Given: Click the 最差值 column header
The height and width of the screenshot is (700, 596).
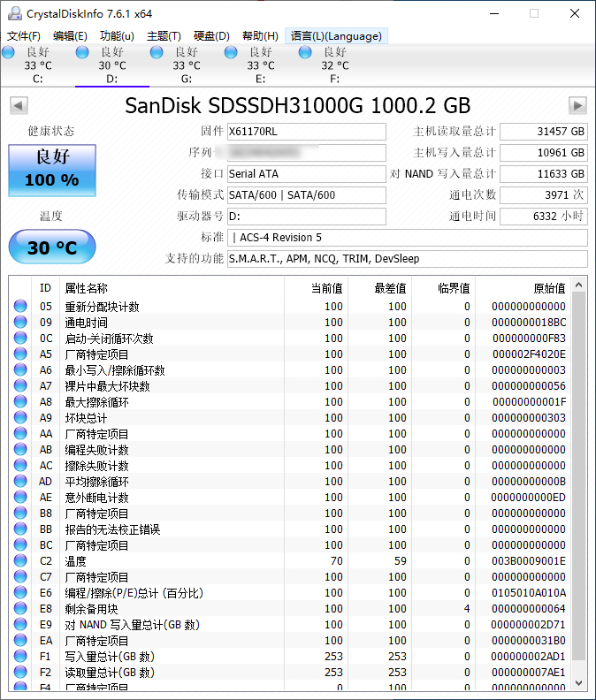Looking at the screenshot, I should pos(379,288).
